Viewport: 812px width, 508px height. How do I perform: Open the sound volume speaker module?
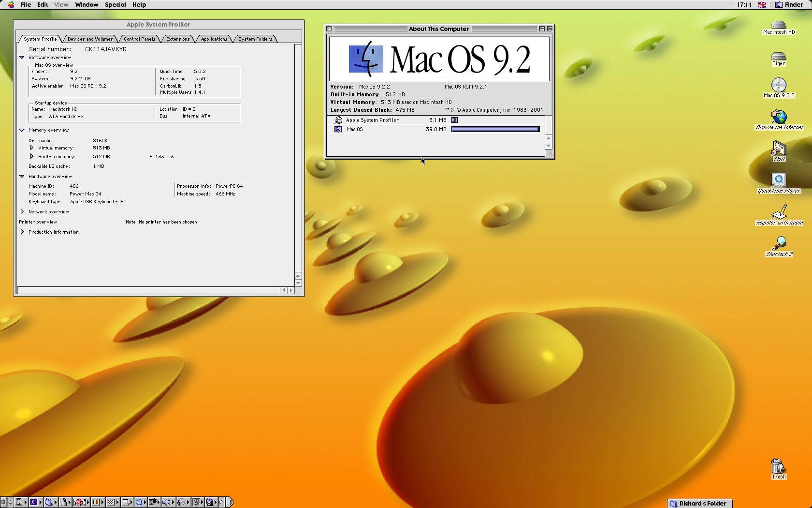[168, 502]
